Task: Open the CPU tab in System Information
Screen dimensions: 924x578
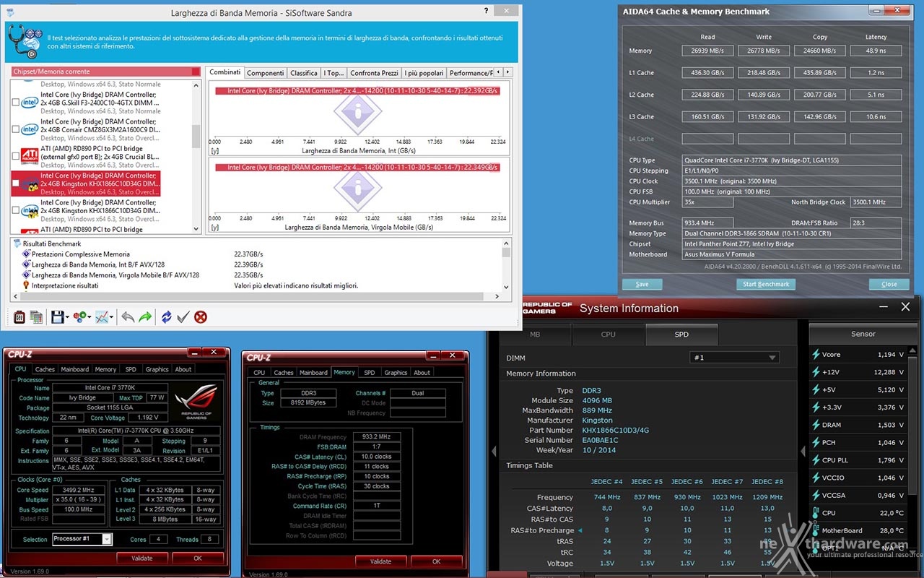Action: (x=609, y=335)
